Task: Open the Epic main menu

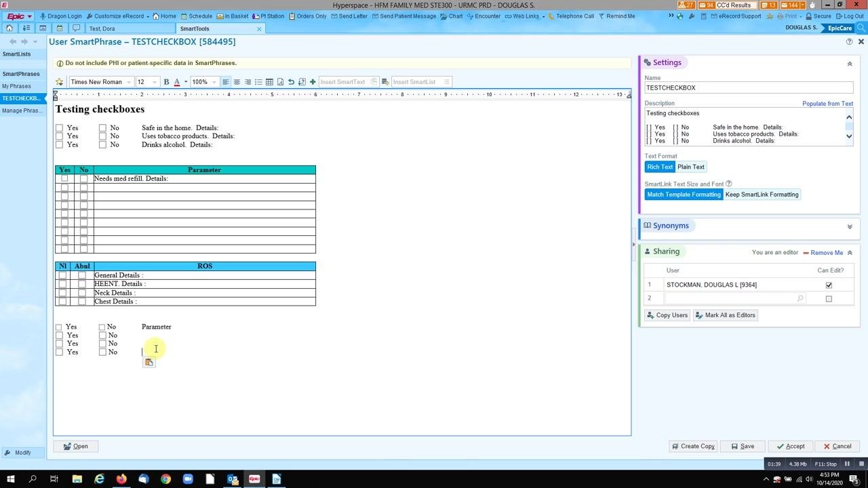Action: [x=19, y=16]
